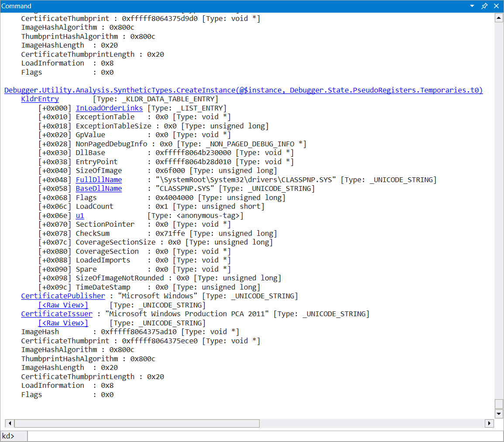Click the vertical scrollbar up arrow

pyautogui.click(x=499, y=18)
